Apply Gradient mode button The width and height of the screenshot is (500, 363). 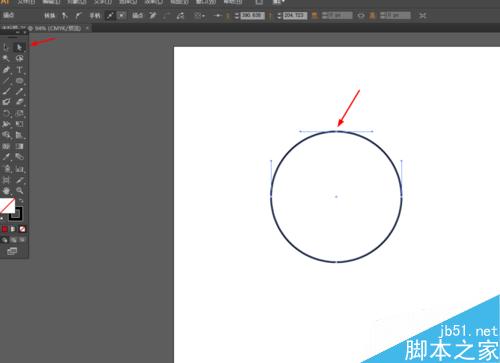point(13,229)
